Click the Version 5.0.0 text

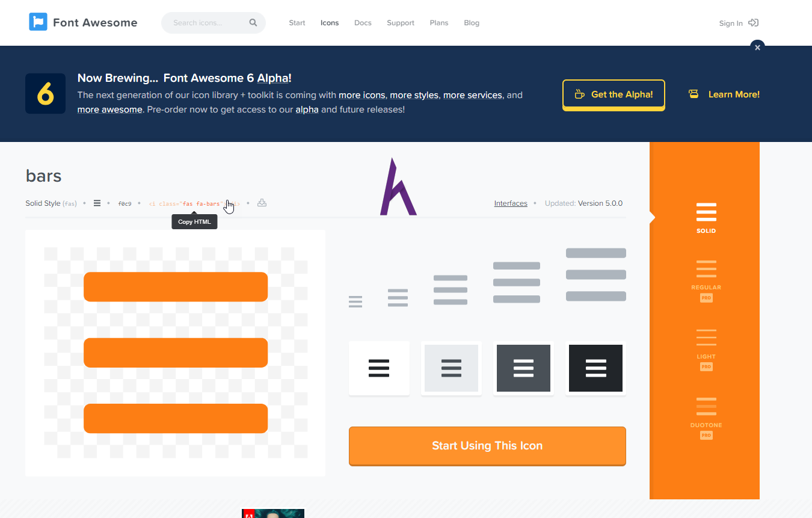tap(600, 203)
